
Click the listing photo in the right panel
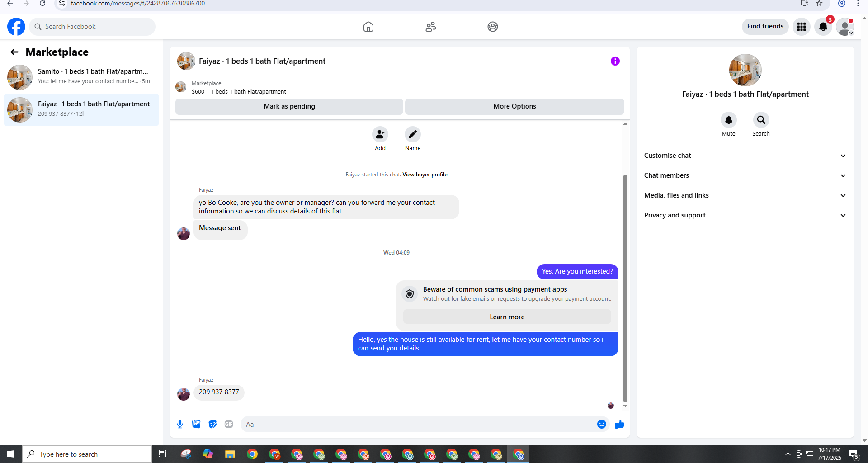click(745, 70)
